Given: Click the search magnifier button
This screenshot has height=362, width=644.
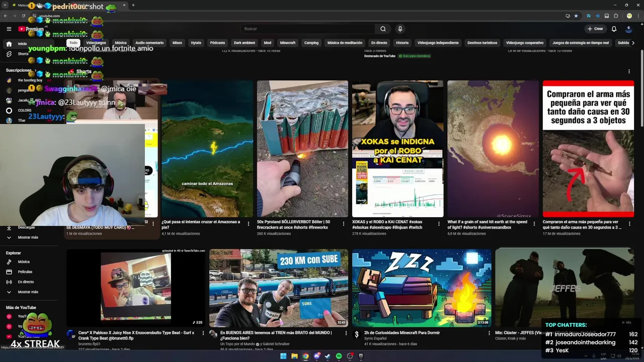Looking at the screenshot, I should 383,29.
